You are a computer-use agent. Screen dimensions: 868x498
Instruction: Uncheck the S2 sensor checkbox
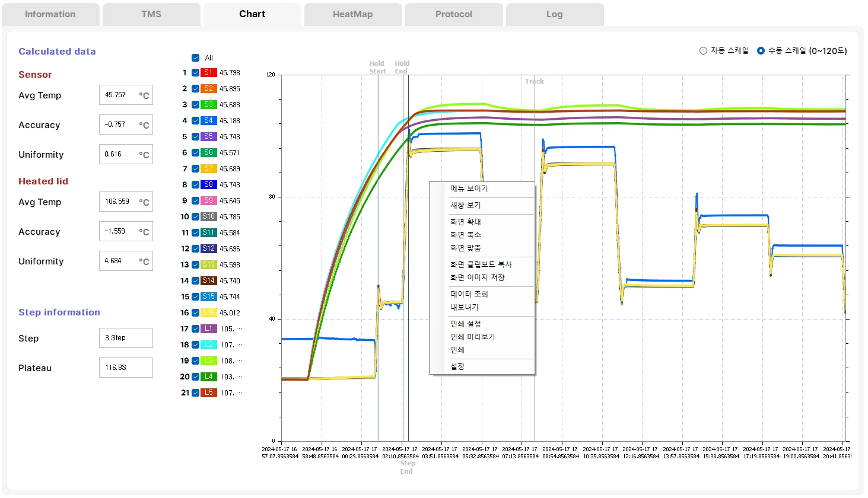195,89
